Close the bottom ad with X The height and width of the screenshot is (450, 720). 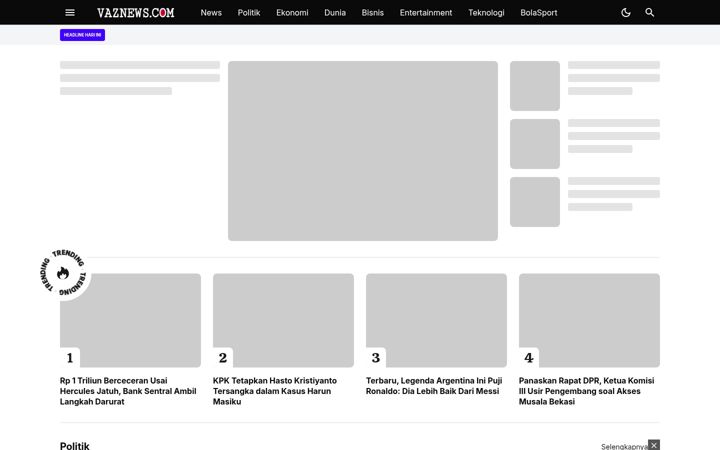pos(654,445)
